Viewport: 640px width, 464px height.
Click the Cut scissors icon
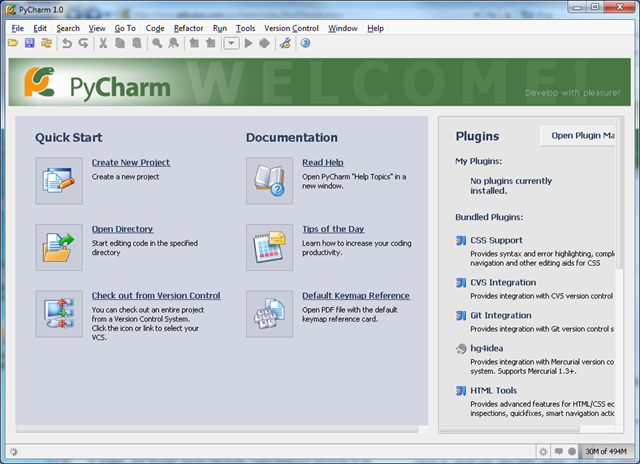tap(103, 43)
